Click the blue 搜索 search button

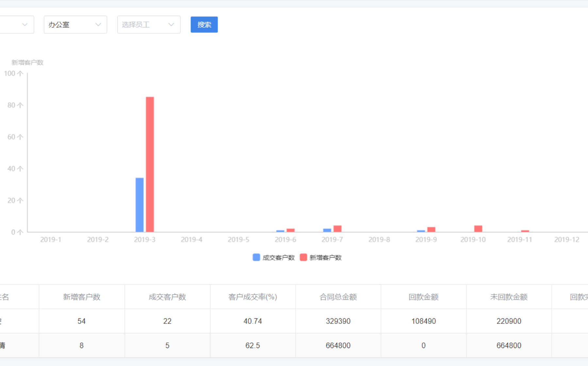(204, 25)
